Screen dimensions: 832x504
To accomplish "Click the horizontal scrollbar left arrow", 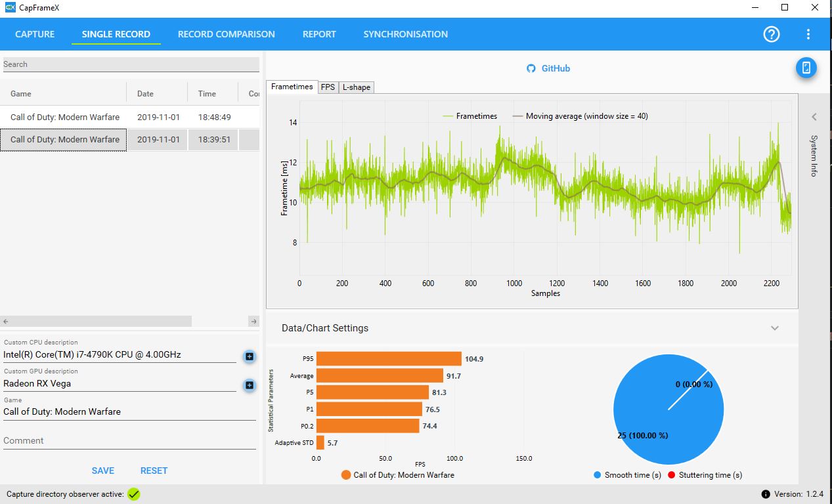I will pos(6,322).
